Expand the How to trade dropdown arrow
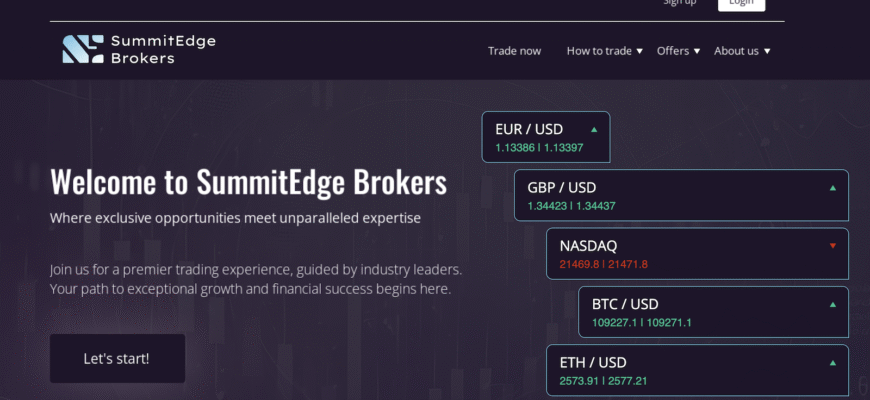This screenshot has width=870, height=400. 639,51
